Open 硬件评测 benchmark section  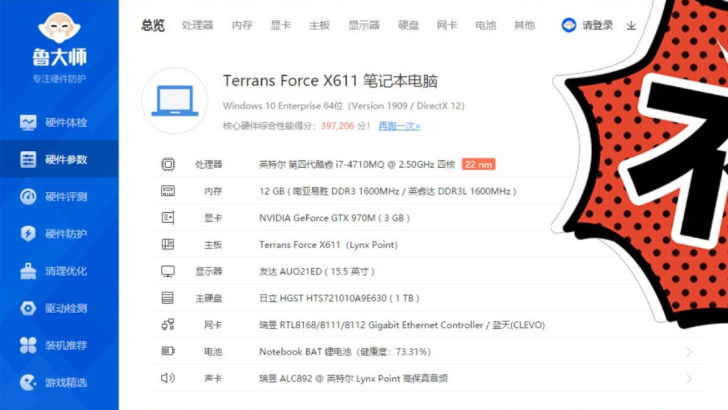click(59, 196)
